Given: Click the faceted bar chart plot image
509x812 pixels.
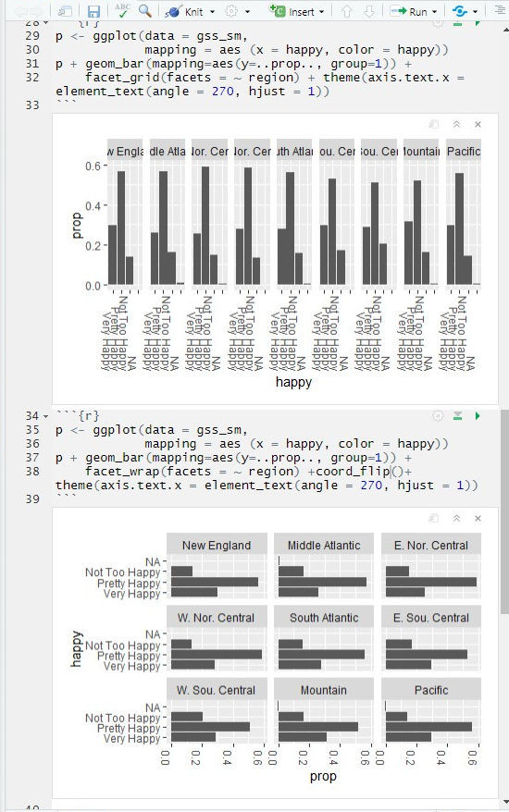Looking at the screenshot, I should pos(275,264).
